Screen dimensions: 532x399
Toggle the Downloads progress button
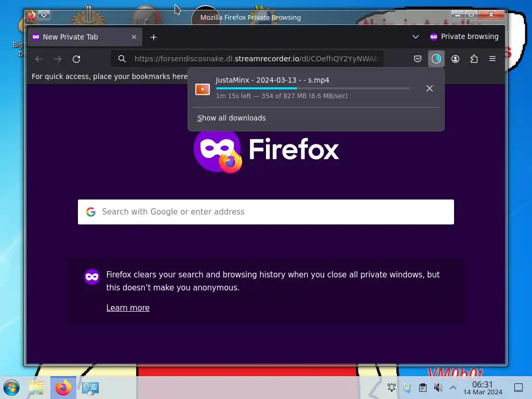click(x=436, y=59)
